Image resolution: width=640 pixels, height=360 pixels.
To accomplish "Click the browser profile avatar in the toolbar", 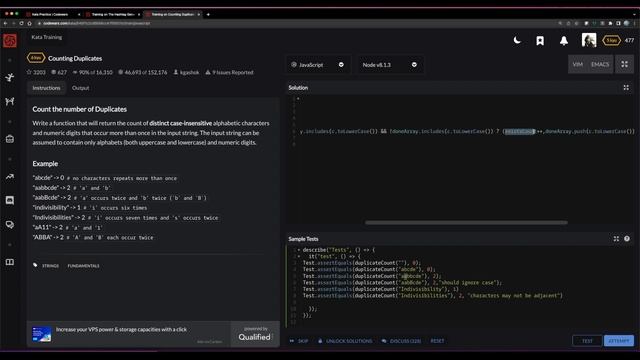I will click(x=626, y=23).
